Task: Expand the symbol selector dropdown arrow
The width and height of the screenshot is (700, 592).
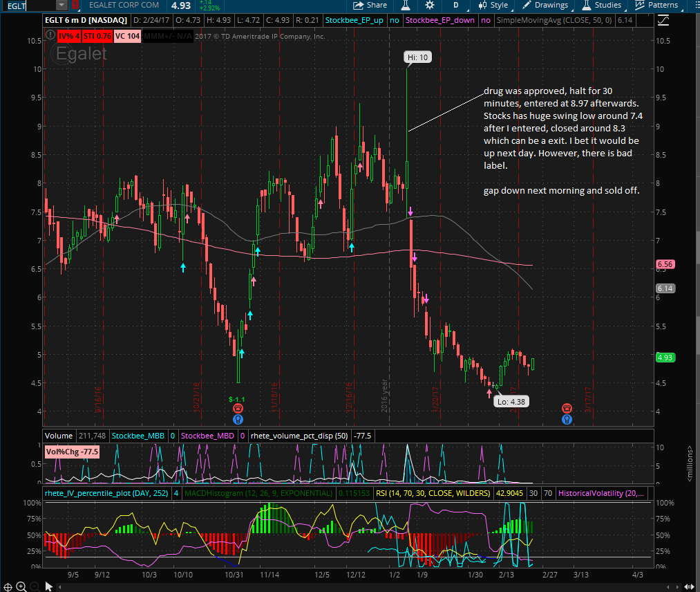Action: tap(62, 6)
